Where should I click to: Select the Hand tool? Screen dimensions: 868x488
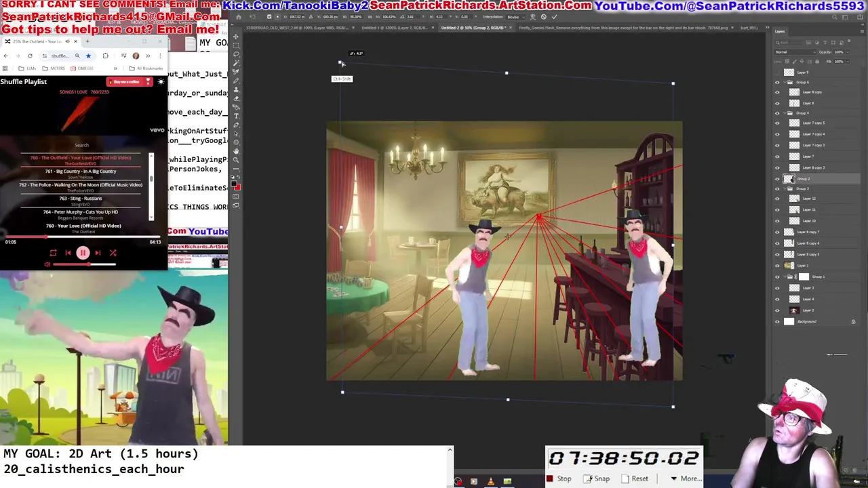coord(236,151)
